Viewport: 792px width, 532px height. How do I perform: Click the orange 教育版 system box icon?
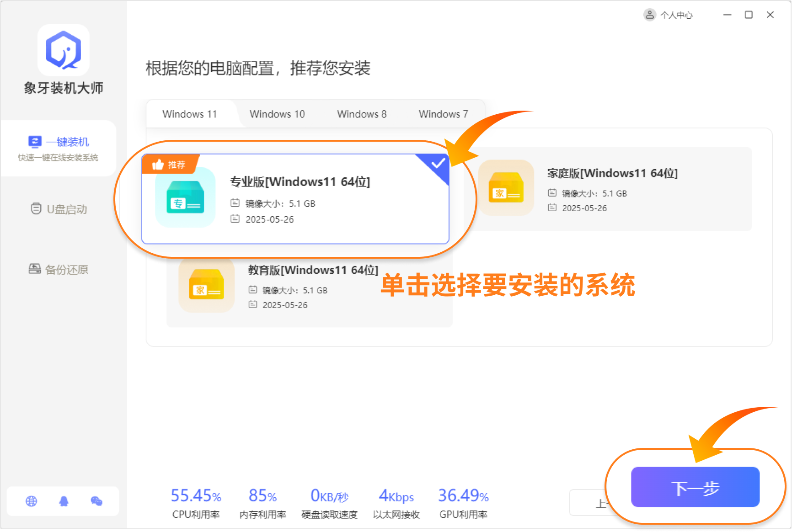pos(207,285)
